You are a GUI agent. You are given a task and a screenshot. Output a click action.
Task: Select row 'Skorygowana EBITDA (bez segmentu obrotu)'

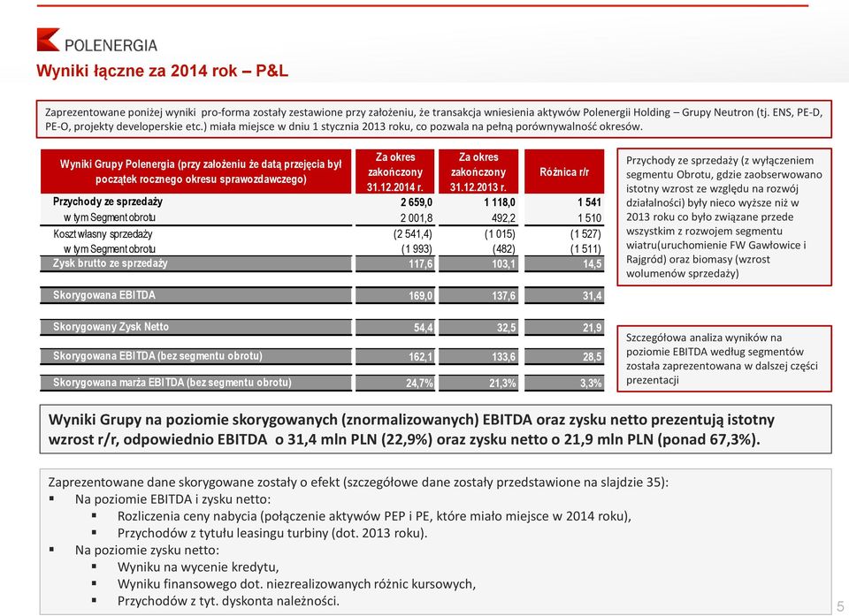322,356
